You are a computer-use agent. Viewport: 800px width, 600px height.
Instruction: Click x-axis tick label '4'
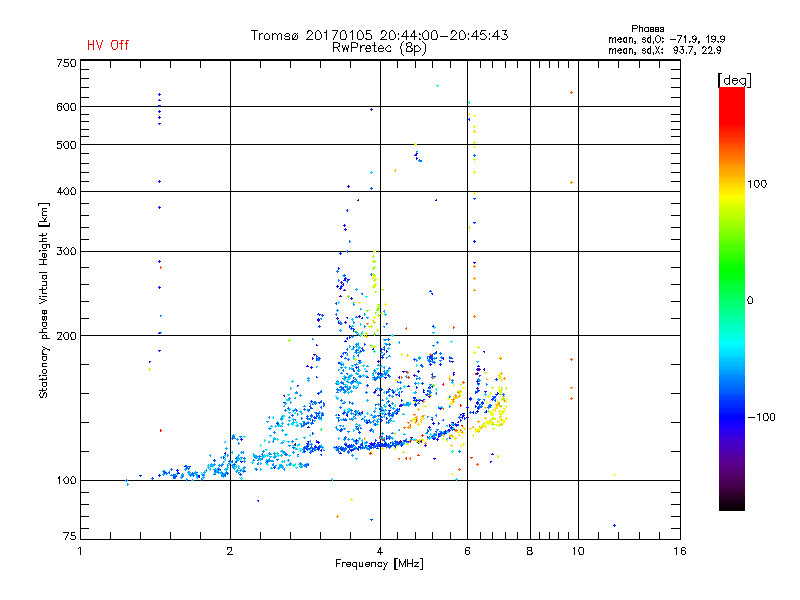380,551
